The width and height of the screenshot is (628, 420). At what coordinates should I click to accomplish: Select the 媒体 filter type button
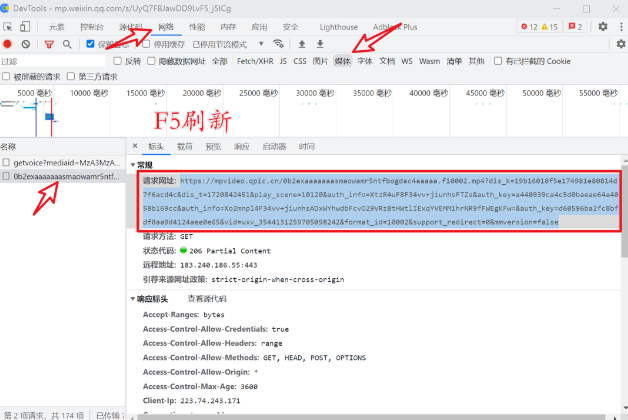342,61
